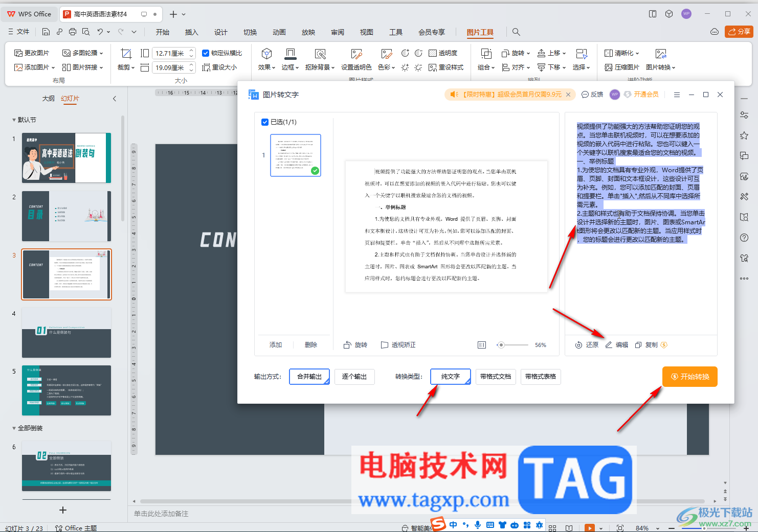Select one-by-one output (逐个输出) option
The image size is (758, 532).
(x=354, y=377)
